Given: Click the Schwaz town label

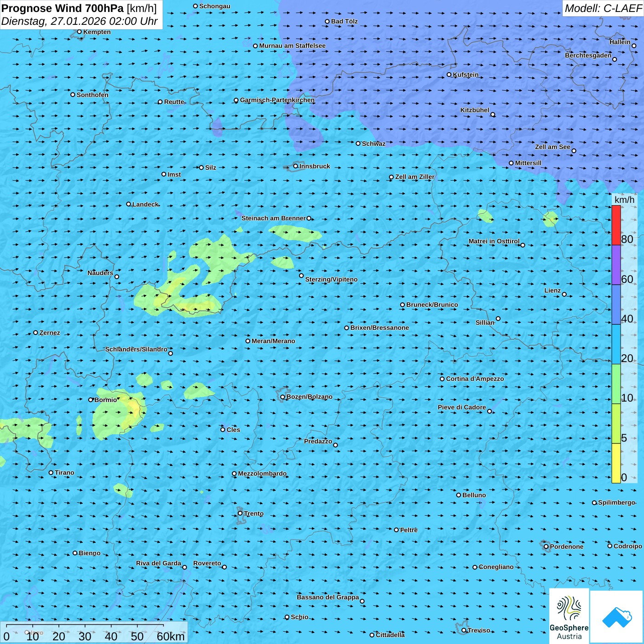Looking at the screenshot, I should pyautogui.click(x=374, y=144).
